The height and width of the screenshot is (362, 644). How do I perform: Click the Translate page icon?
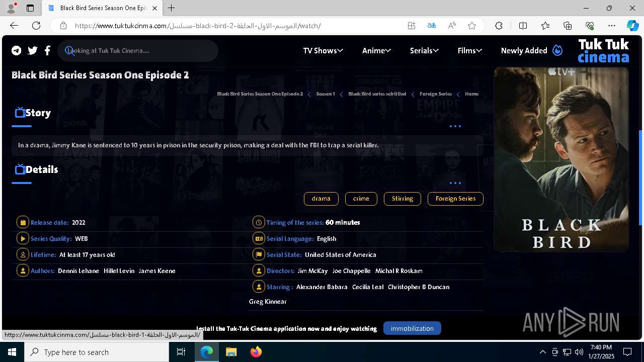click(432, 26)
